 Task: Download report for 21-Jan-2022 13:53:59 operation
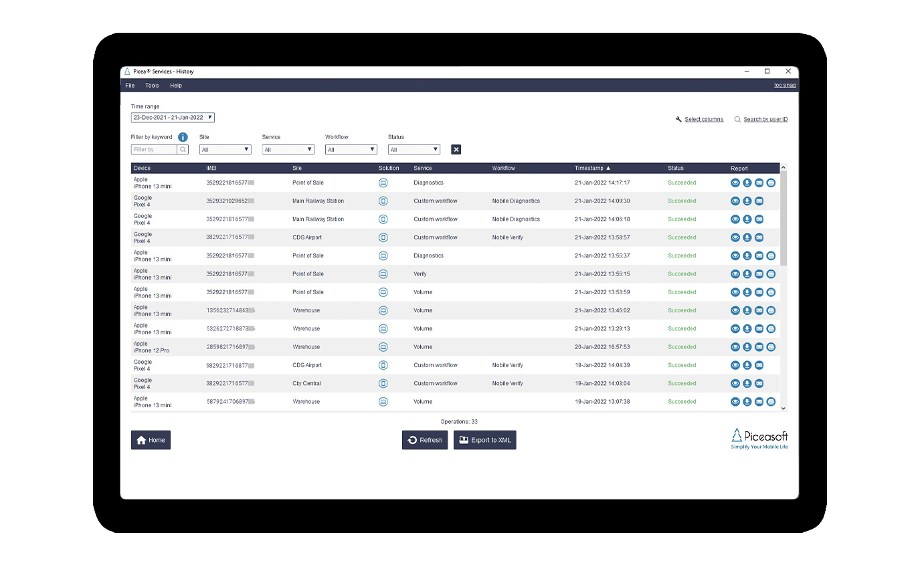pyautogui.click(x=747, y=292)
